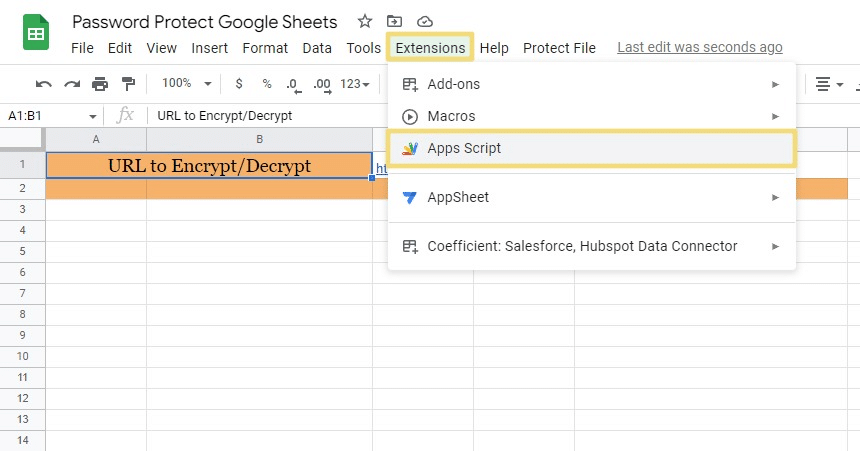Expand the Macros submenu
Image resolution: width=860 pixels, height=451 pixels.
pos(591,116)
